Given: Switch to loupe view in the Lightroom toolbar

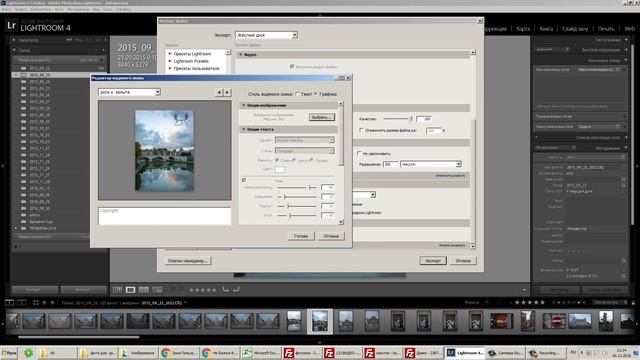Looking at the screenshot, I should [130, 290].
